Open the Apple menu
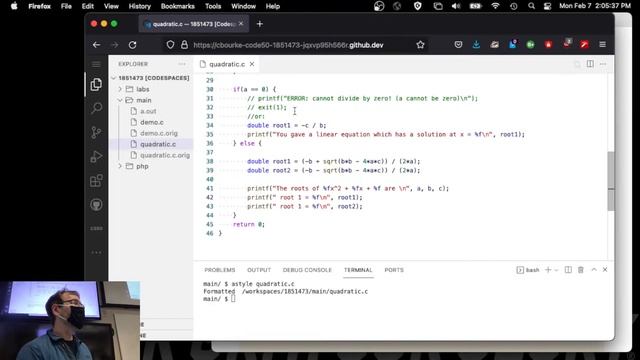Screen dimensions: 640x360 14,6
